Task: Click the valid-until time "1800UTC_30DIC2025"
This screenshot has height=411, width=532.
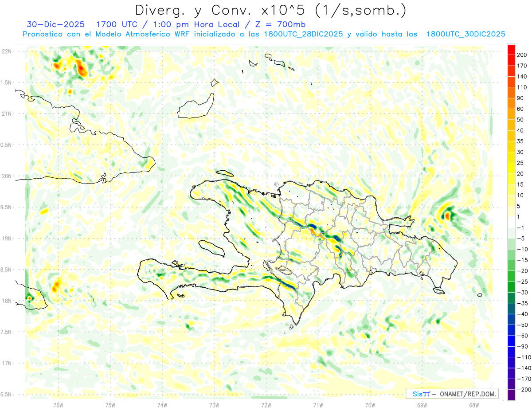Action: coord(465,34)
